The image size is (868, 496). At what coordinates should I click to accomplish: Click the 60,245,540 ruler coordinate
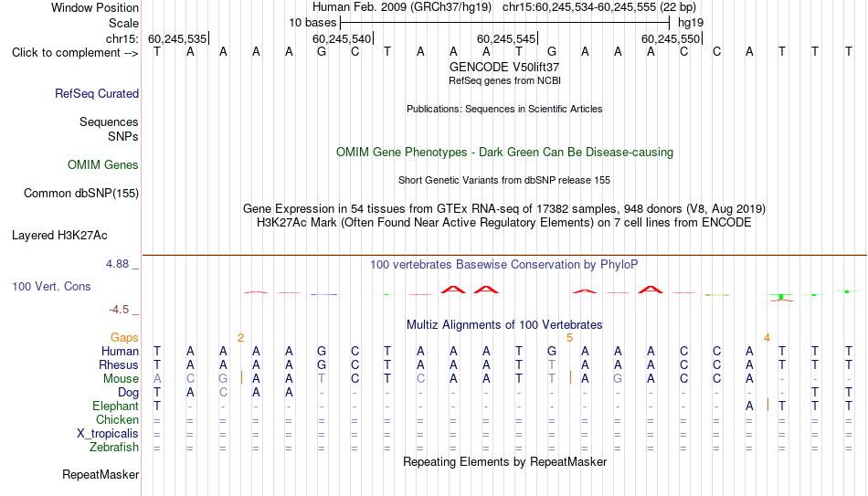coord(342,38)
